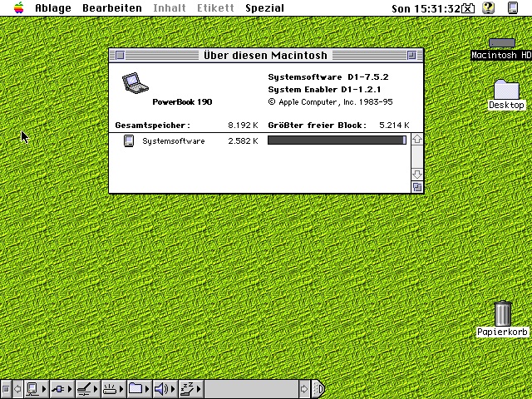
Task: Click the 8.192 K total memory value
Action: tap(243, 126)
